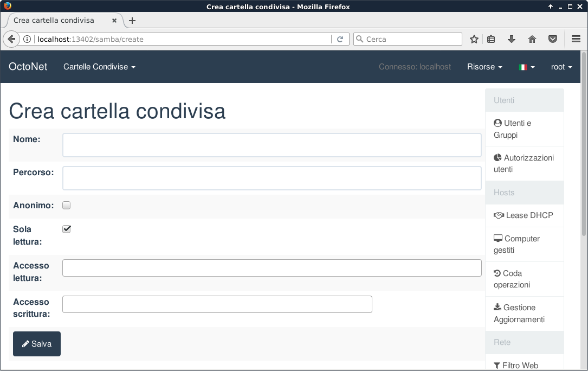The image size is (588, 371).
Task: Click the Utenti e Gruppi user icon
Action: click(x=497, y=123)
